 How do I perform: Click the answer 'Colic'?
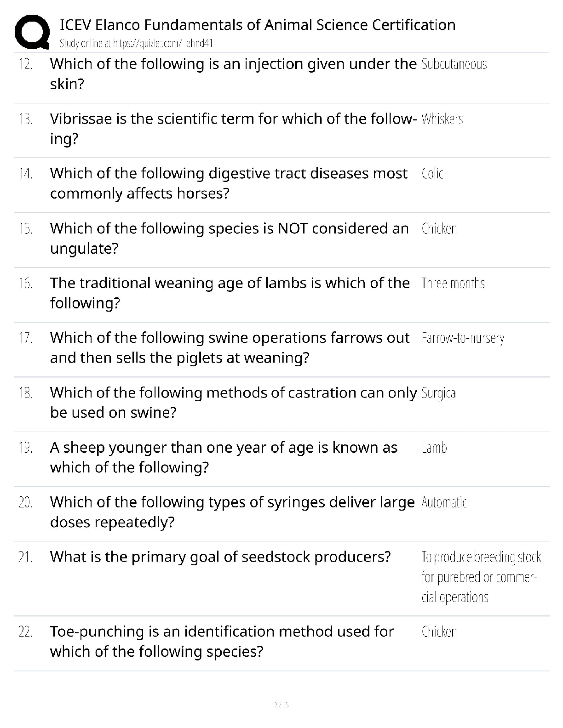[x=432, y=174]
